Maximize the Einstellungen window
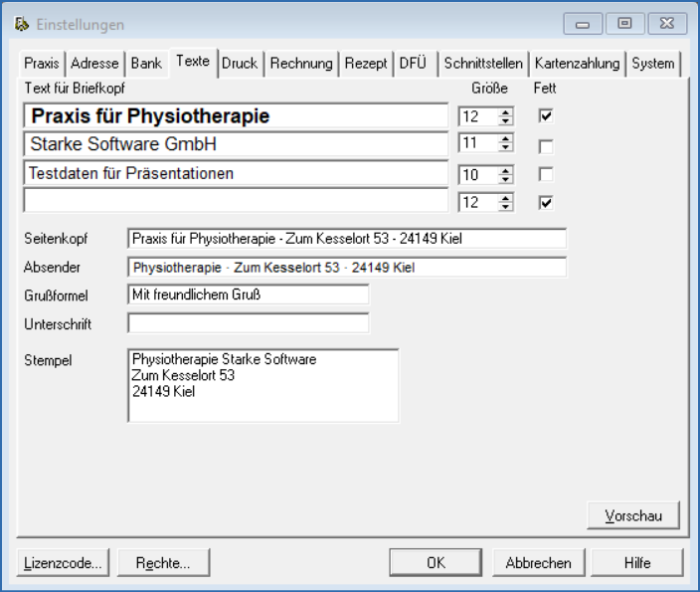The width and height of the screenshot is (700, 592). (625, 24)
